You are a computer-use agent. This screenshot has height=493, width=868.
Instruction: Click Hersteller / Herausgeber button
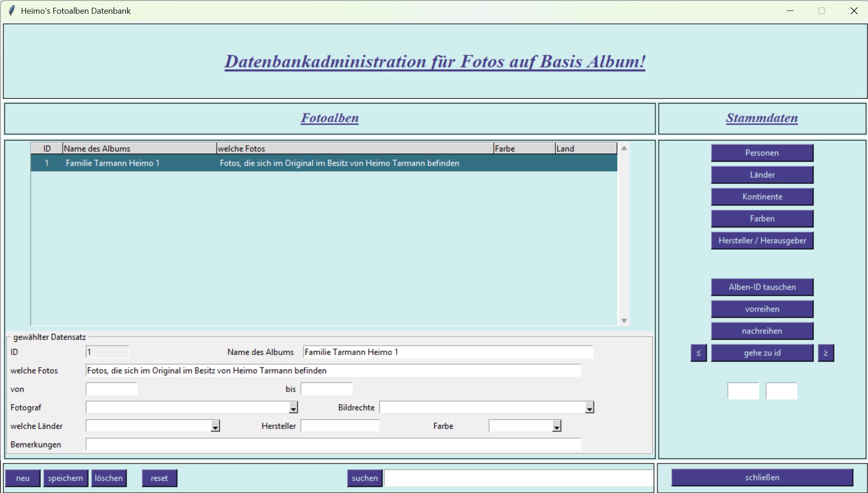[x=762, y=241]
